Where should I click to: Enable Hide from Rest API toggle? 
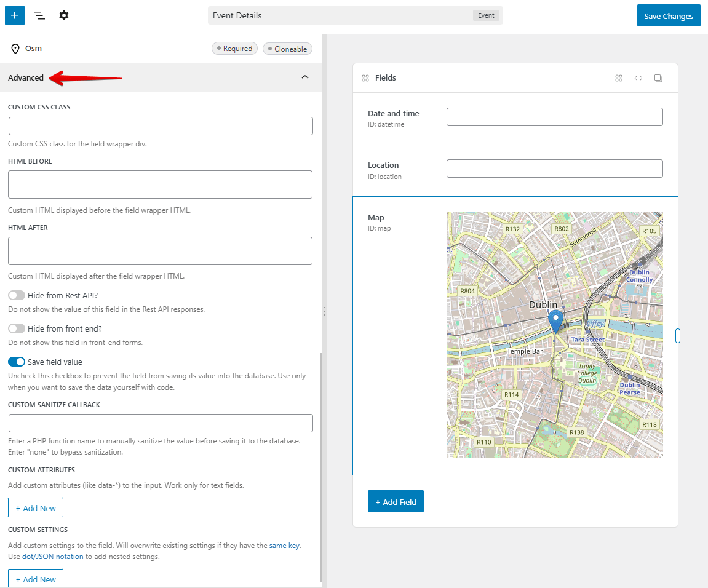(x=17, y=295)
